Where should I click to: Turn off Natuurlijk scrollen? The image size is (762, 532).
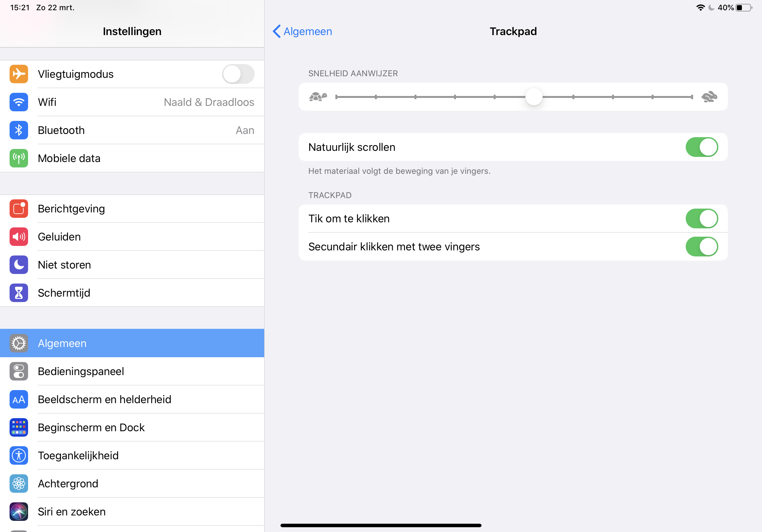pos(702,147)
